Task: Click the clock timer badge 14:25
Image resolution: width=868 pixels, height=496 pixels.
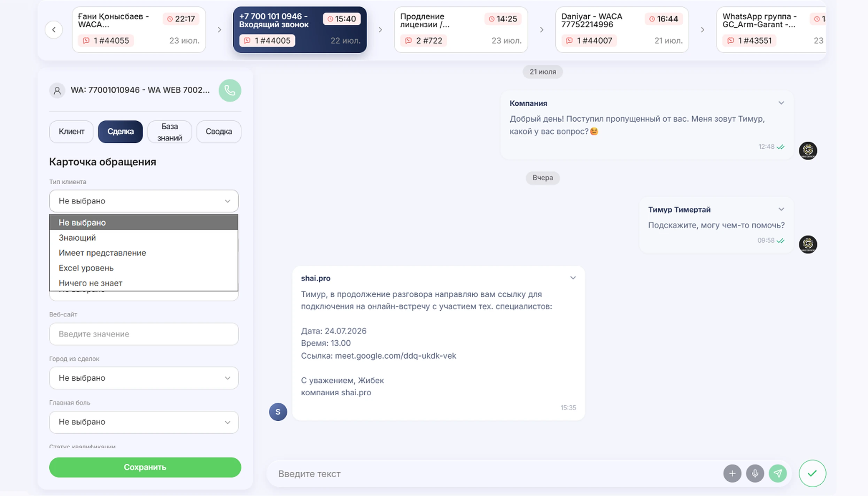Action: 503,19
